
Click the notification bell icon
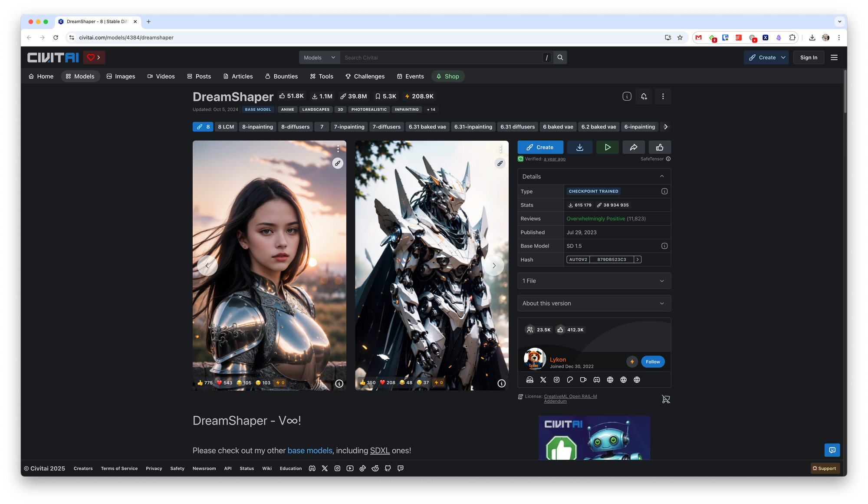click(644, 96)
